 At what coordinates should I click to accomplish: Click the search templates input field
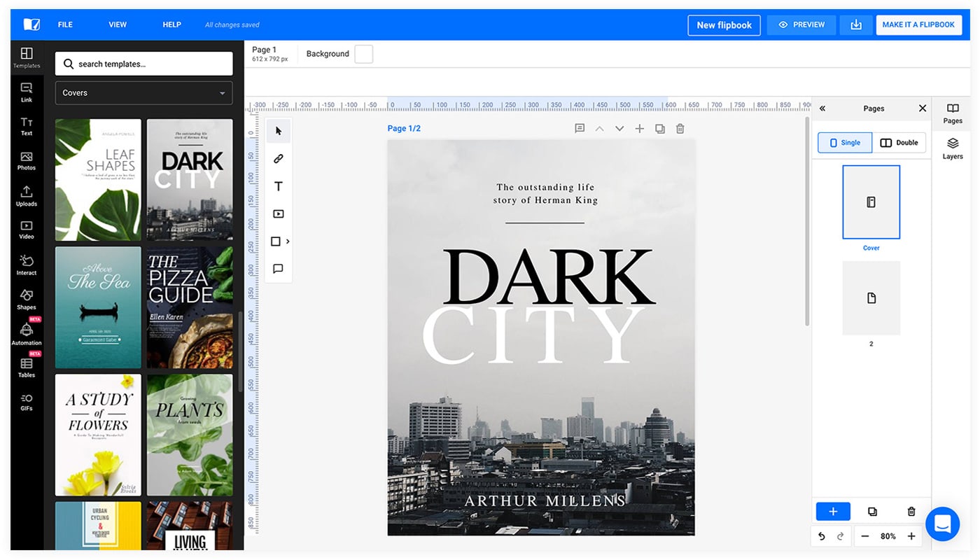(144, 64)
